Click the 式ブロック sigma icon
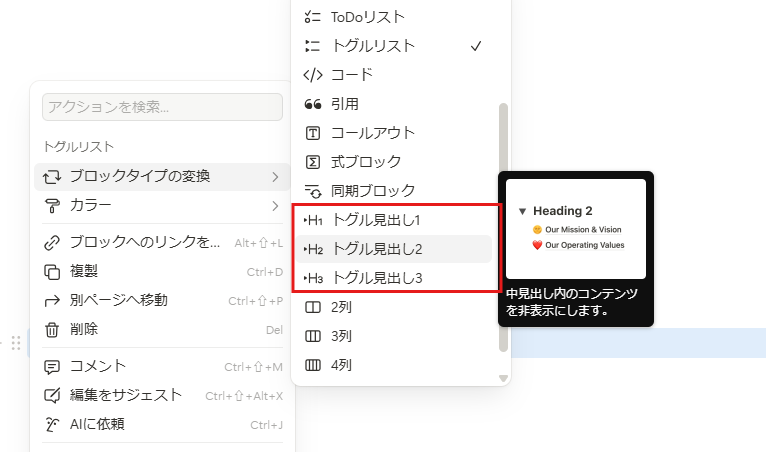 tap(312, 162)
